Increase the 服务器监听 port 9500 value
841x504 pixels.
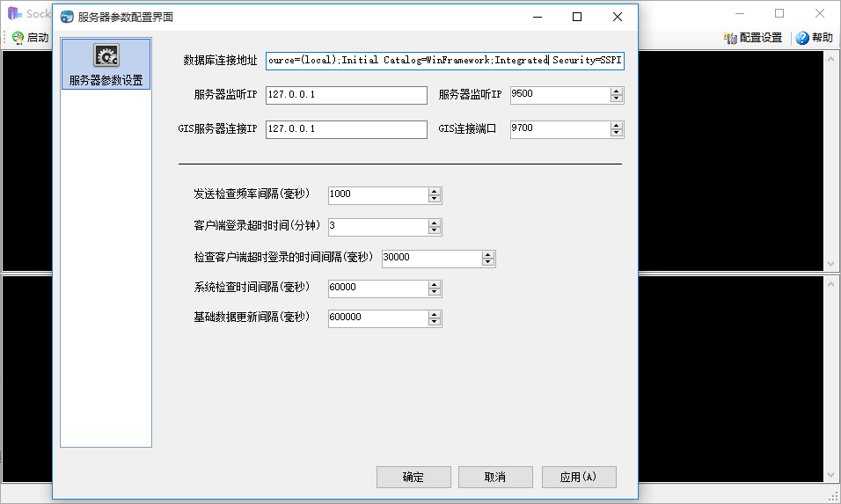617,91
